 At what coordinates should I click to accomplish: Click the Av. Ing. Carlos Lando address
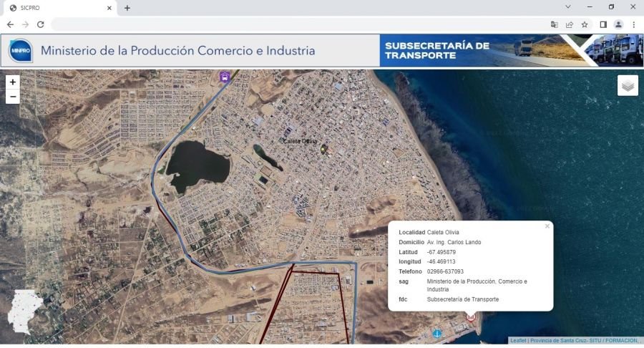click(x=454, y=243)
